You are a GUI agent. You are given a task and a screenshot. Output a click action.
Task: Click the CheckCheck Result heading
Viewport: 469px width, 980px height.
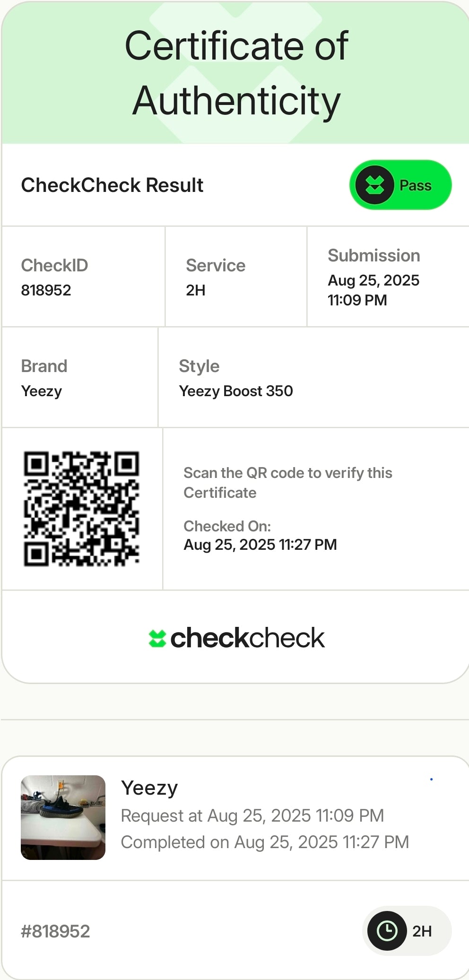(112, 185)
